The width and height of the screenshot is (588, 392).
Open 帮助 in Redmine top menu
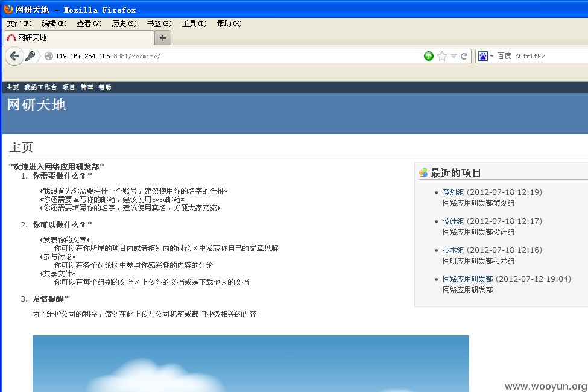[104, 87]
